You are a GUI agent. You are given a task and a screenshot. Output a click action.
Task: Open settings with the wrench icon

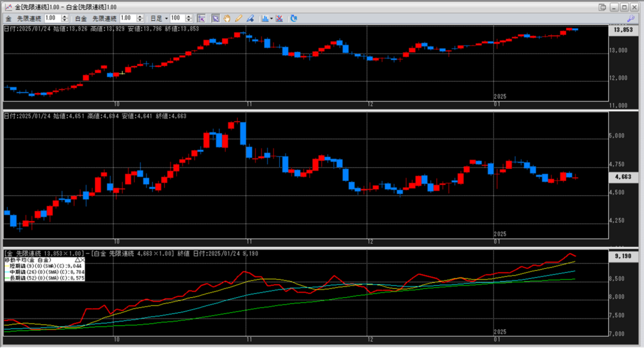coord(631,18)
